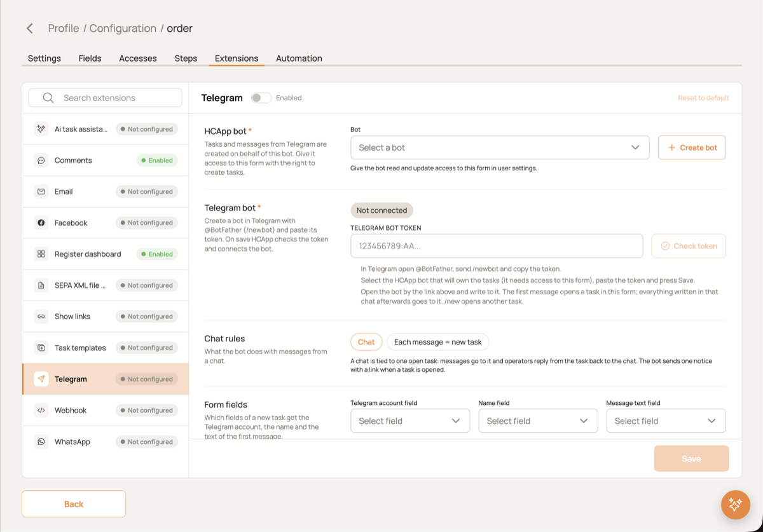Select the SEPA XML file row label

click(x=80, y=285)
